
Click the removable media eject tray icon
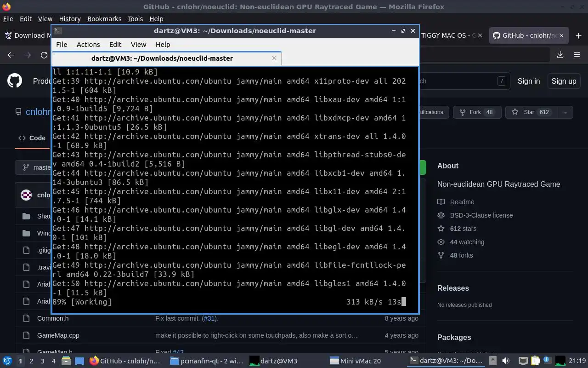(x=492, y=361)
